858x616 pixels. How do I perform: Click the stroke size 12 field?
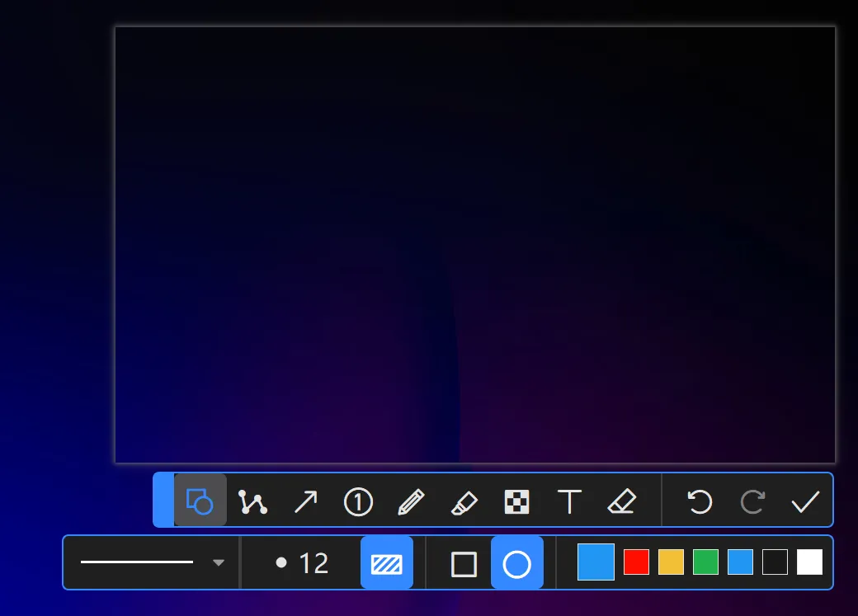coord(302,563)
